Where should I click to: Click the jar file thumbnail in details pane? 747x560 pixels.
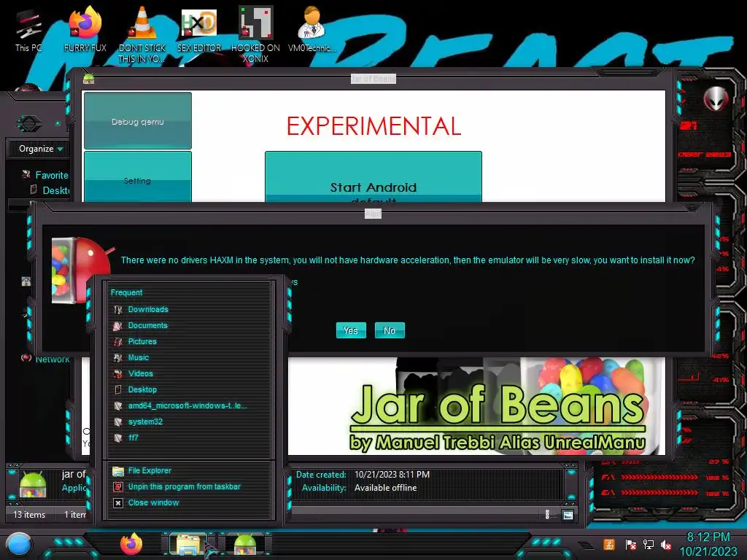(33, 484)
